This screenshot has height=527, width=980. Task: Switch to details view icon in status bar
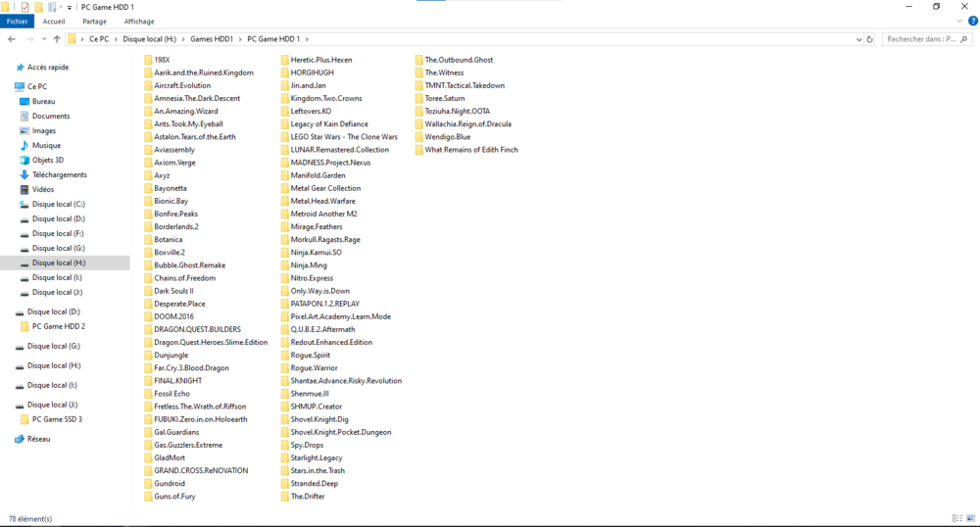tap(956, 518)
